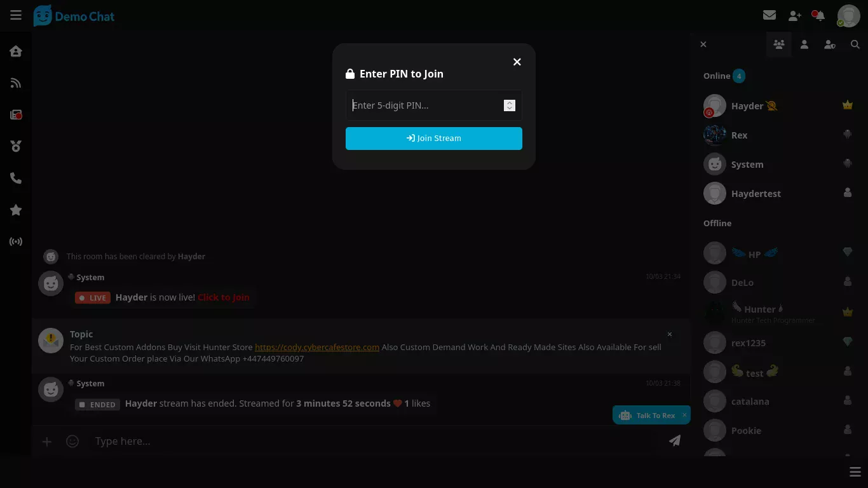
Task: Open the hamburger menu at top left
Action: [16, 15]
